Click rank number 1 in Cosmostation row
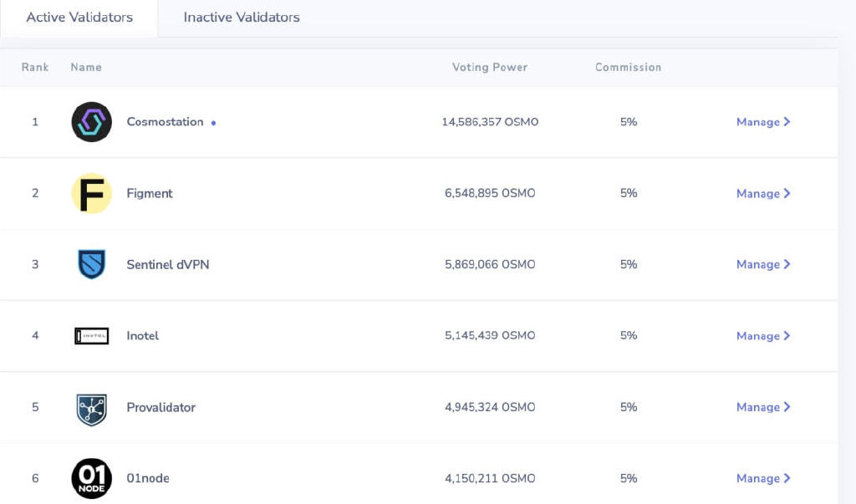This screenshot has height=504, width=856. [x=35, y=122]
